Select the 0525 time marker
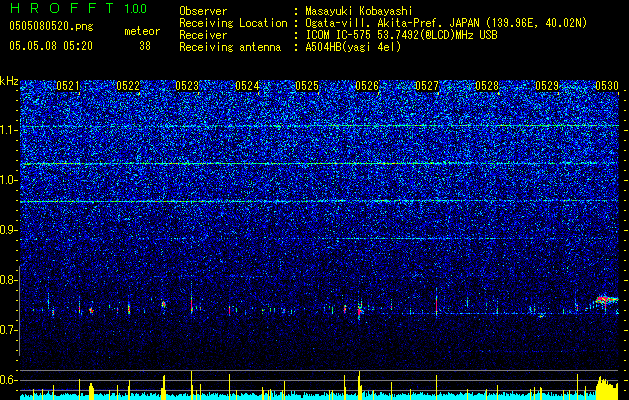 point(307,86)
